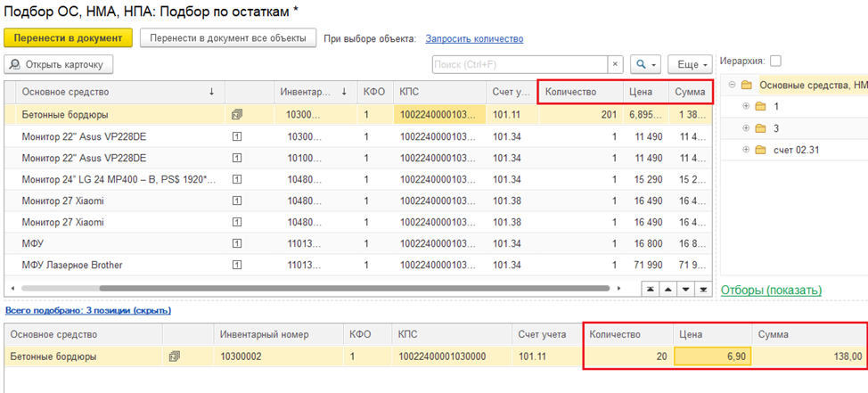868x393 pixels.
Task: Click the КФО header in the balances list
Action: click(373, 92)
